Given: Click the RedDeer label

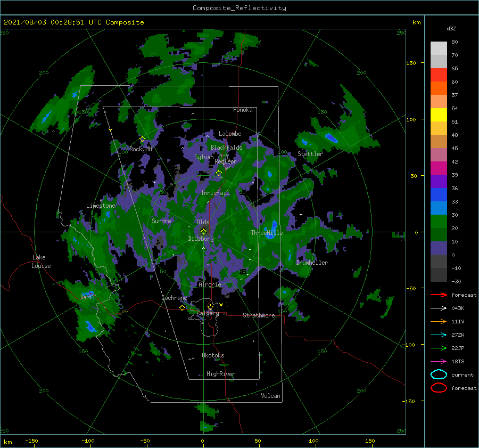Looking at the screenshot, I should 226,161.
